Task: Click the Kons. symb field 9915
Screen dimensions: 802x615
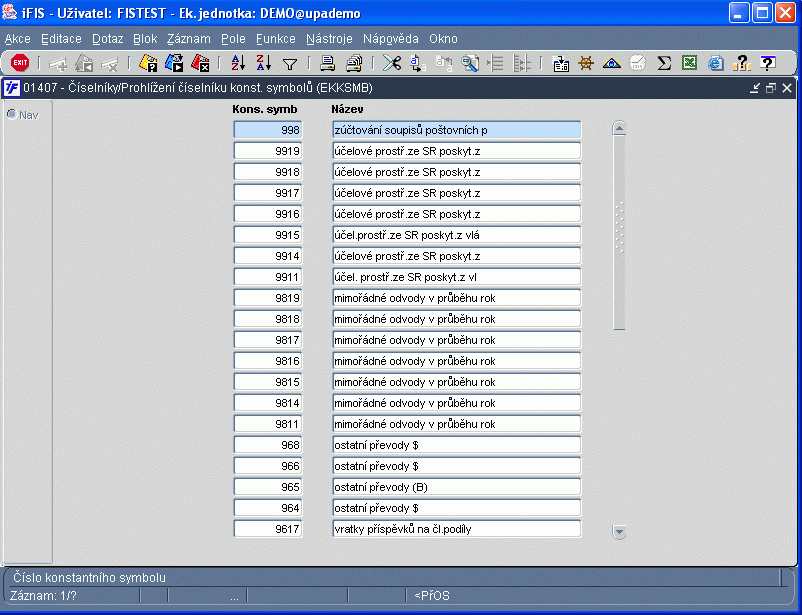Action: [x=268, y=235]
